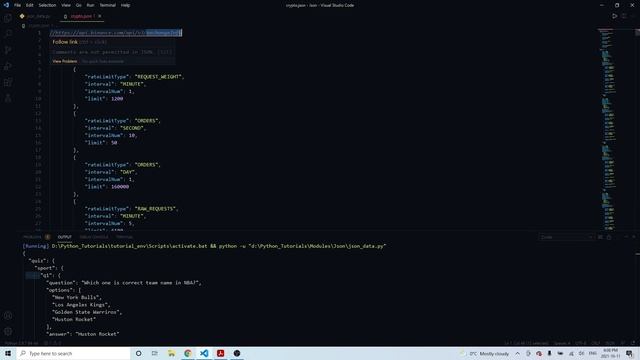Click the ENG language indicator in tray

(x=593, y=353)
